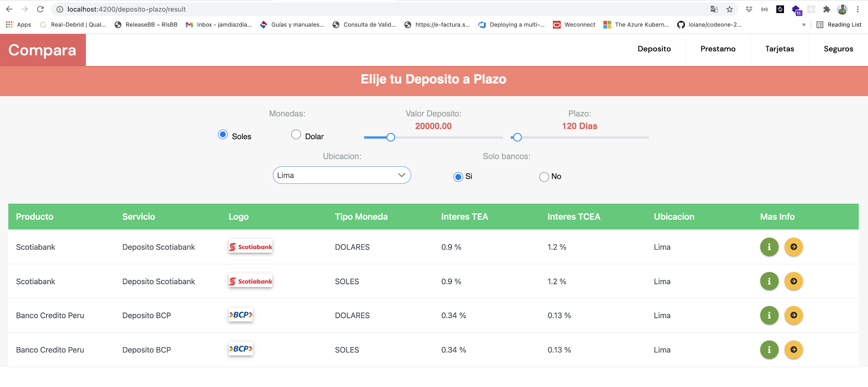The image size is (868, 387).
Task: Go to the Tarjetas navigation item
Action: [779, 49]
